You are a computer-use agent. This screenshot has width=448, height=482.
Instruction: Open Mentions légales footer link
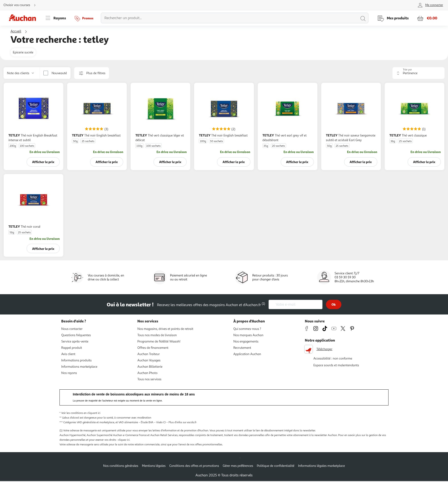[x=154, y=465]
